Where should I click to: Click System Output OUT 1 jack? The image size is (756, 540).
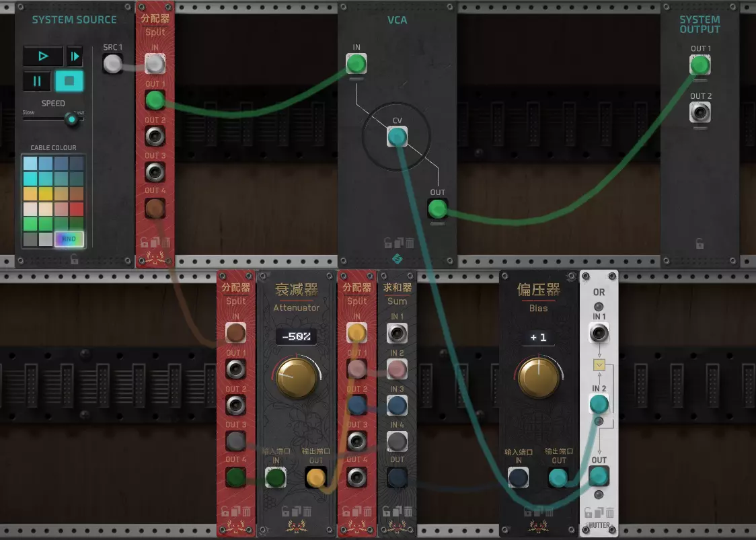click(700, 65)
